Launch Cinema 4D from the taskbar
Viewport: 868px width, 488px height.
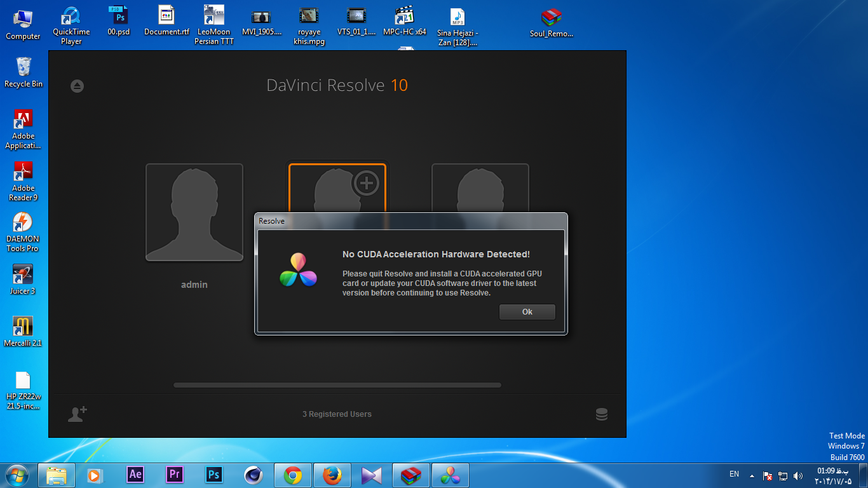254,475
